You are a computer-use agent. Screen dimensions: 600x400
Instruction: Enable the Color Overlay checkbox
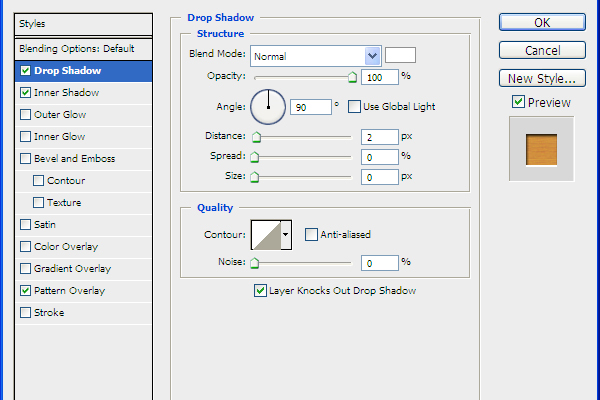25,247
